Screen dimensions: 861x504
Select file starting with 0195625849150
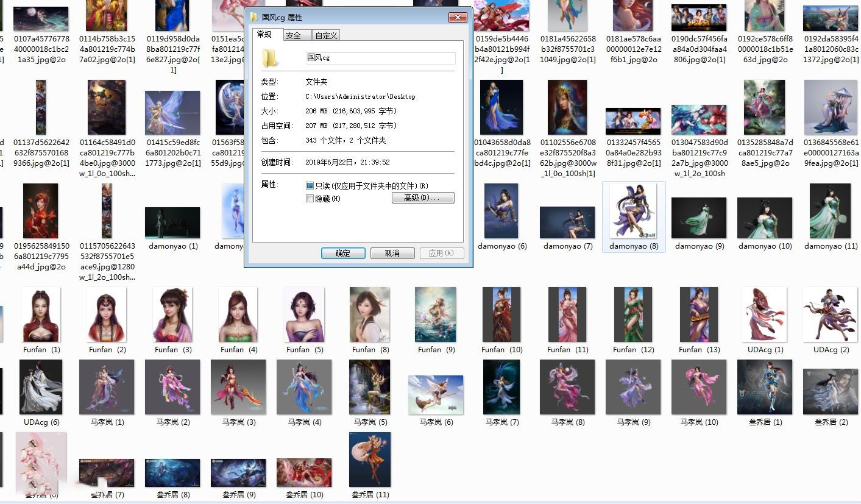tap(41, 210)
